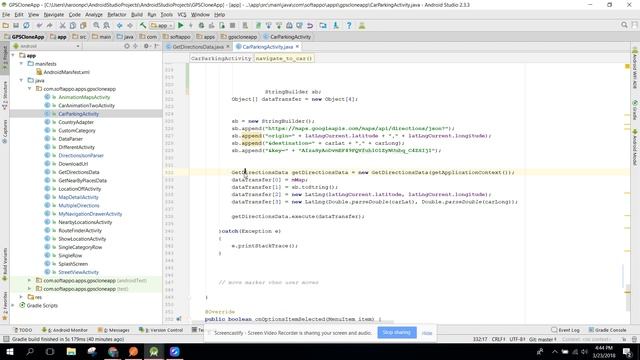
Task: Click the Undo toolbar icon
Action: click(40, 25)
